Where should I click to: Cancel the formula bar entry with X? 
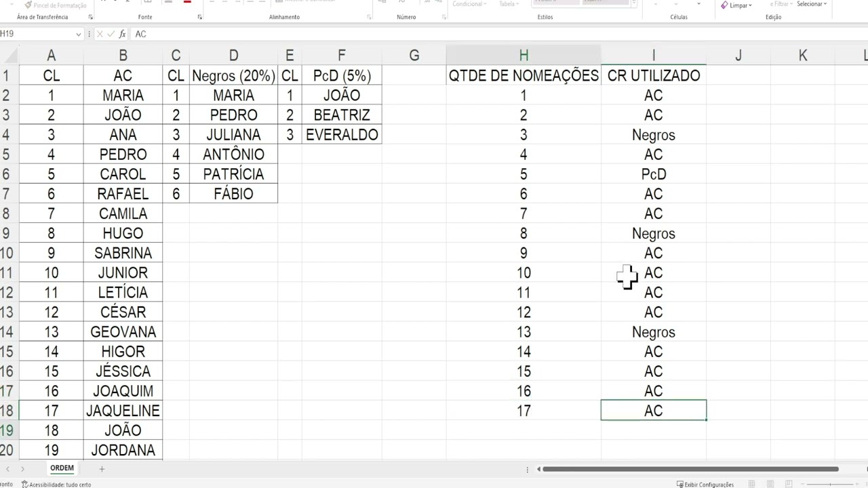click(x=100, y=34)
